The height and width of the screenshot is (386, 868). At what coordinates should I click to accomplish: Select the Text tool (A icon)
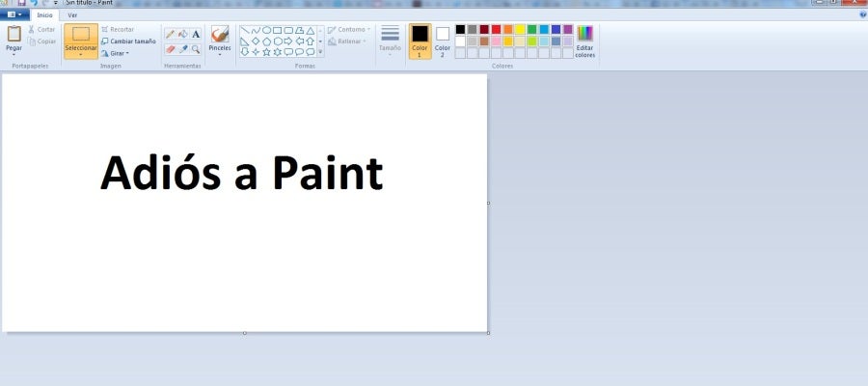click(x=196, y=35)
